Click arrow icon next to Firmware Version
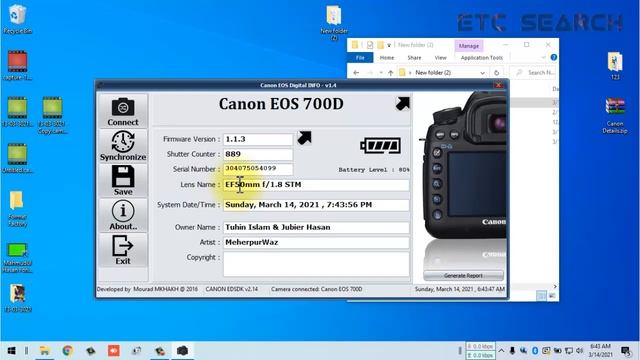Screen dimensions: 640x360 coord(304,138)
